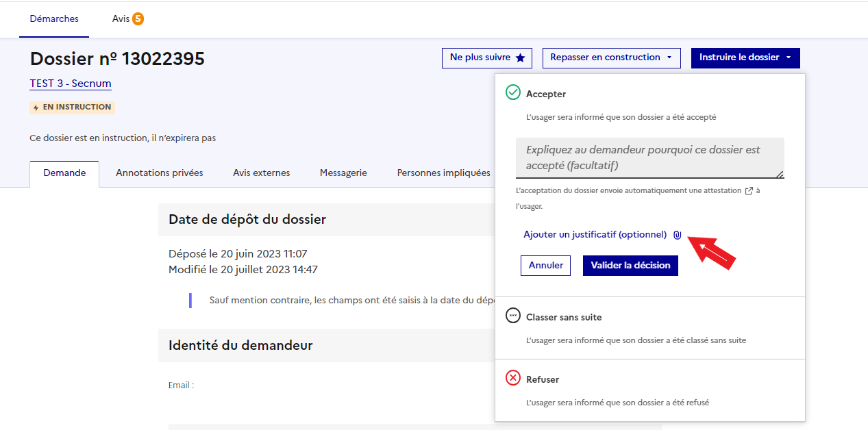The height and width of the screenshot is (430, 868).
Task: Click the Valider la décision button
Action: click(x=630, y=266)
